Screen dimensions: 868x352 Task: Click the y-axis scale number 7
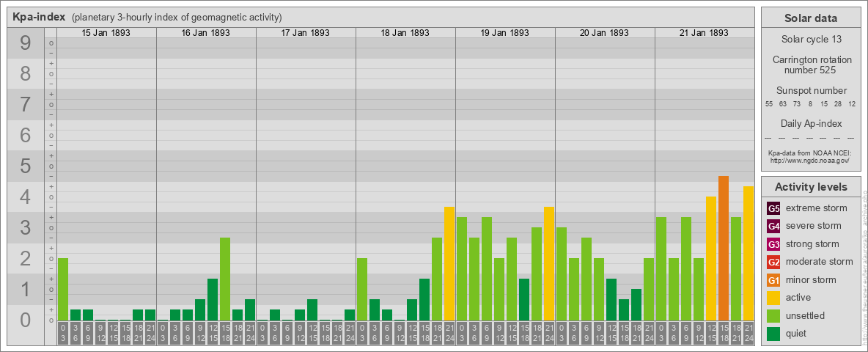tap(25, 105)
